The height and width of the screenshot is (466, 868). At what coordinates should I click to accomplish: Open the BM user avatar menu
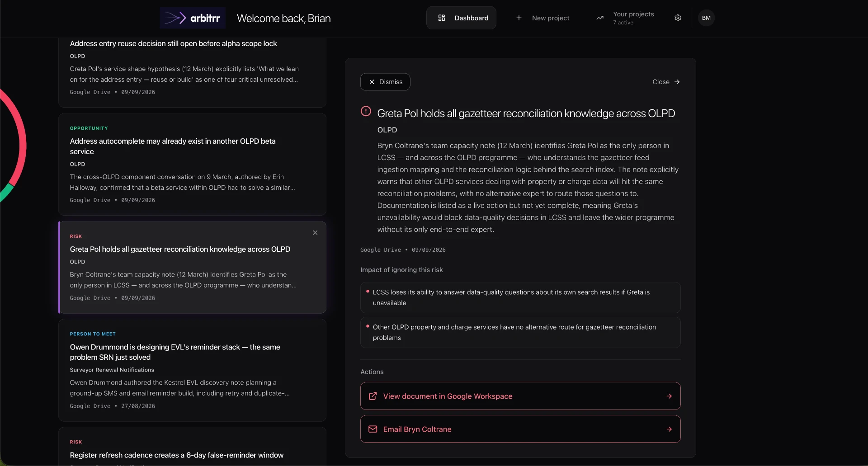pos(706,18)
